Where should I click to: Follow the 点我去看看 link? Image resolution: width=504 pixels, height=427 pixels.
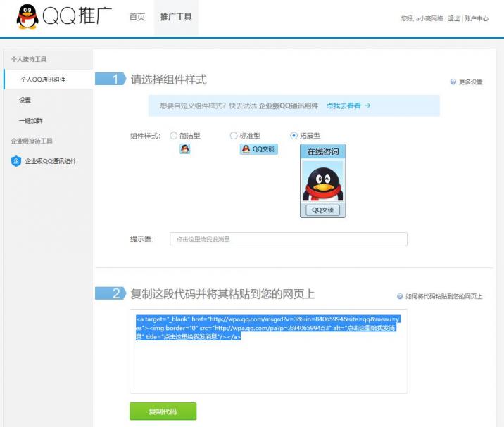point(344,106)
